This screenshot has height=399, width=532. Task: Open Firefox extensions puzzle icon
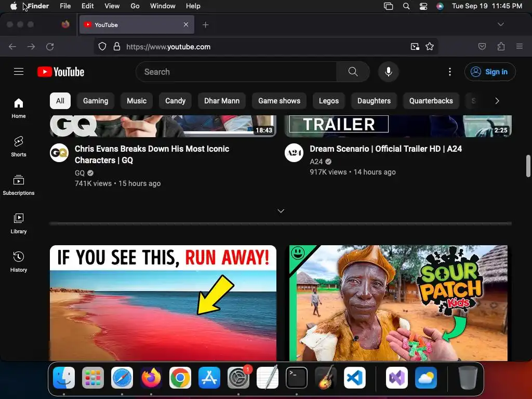501,46
